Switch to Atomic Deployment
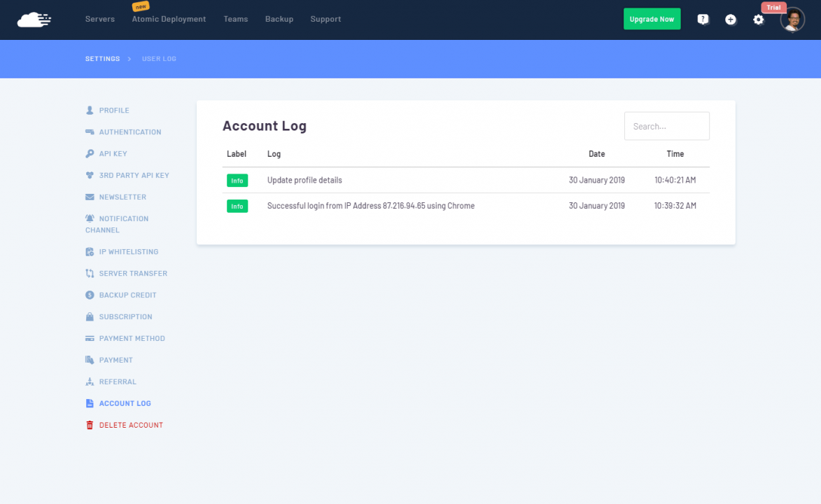 click(169, 19)
